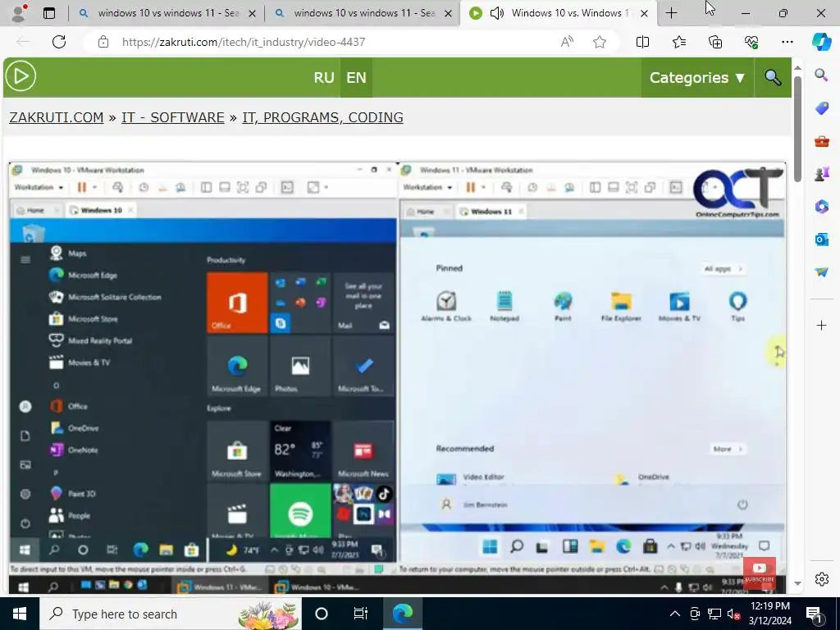Show hidden tray icons chevron
Image resolution: width=840 pixels, height=630 pixels.
pos(674,614)
